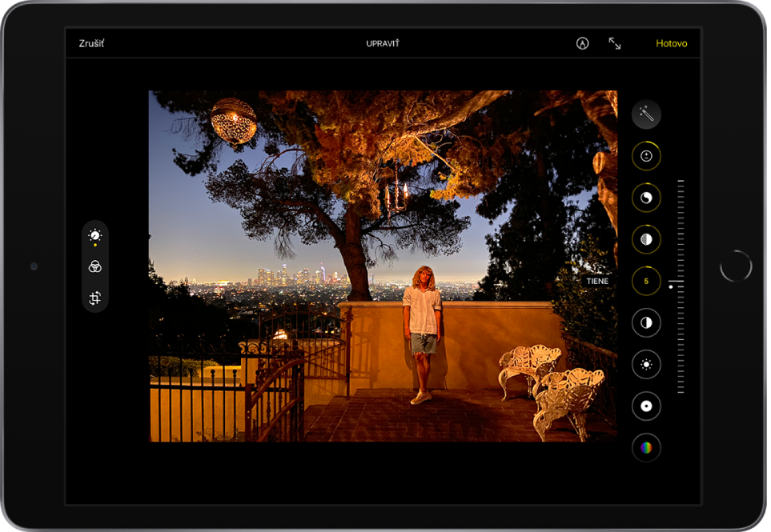Switch to the Filters tab with the three circles
This screenshot has height=532, width=771.
(95, 266)
